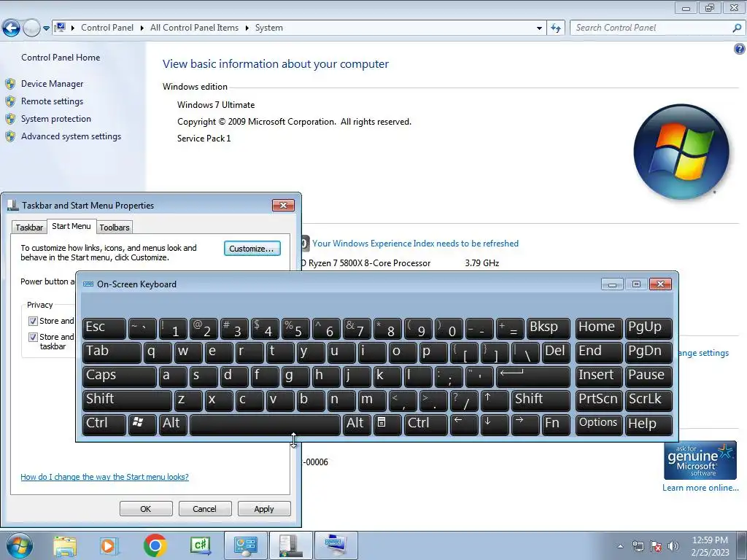Toggle Fn key on On-Screen Keyboard
Image resolution: width=747 pixels, height=560 pixels.
[555, 424]
